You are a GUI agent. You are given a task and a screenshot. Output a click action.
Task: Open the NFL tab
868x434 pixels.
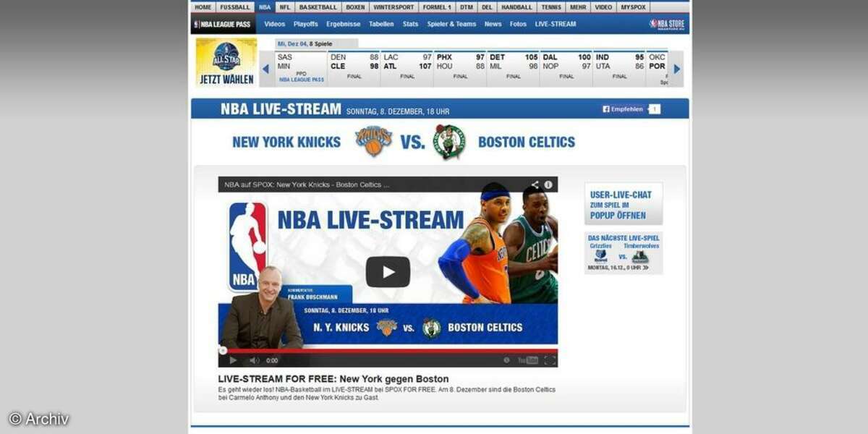pyautogui.click(x=285, y=7)
